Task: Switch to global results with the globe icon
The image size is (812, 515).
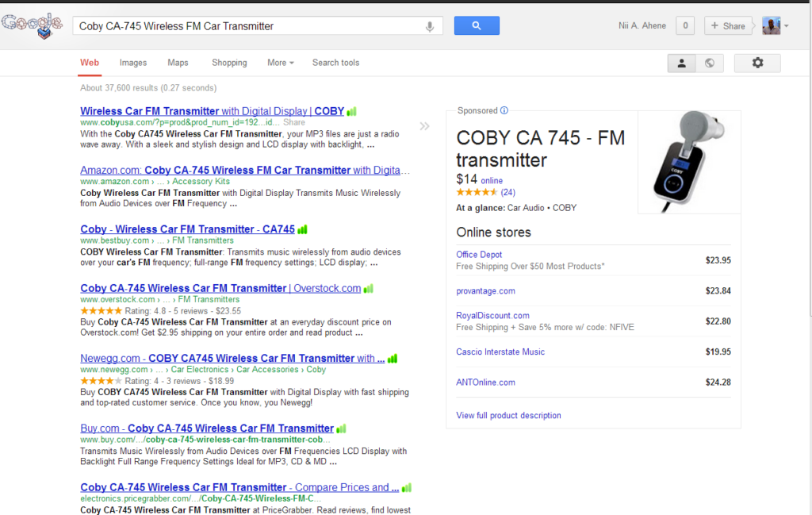Action: coord(710,63)
